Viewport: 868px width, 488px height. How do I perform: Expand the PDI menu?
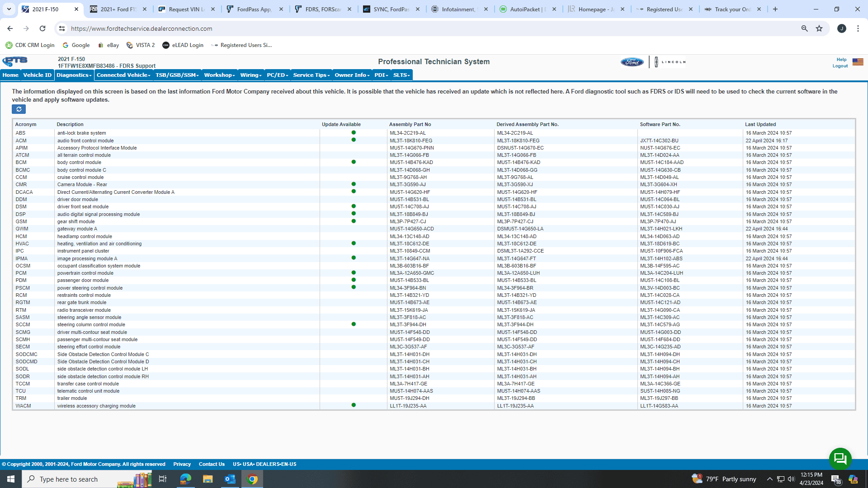[x=382, y=75]
